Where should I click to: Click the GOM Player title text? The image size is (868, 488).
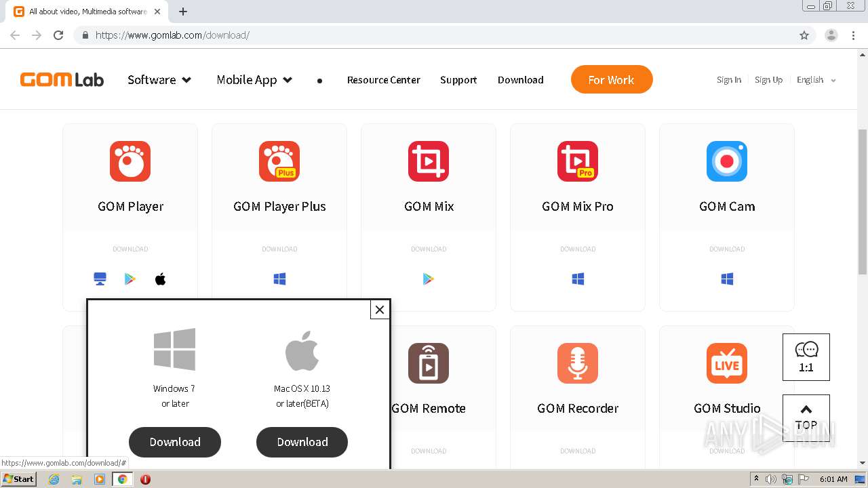point(130,207)
